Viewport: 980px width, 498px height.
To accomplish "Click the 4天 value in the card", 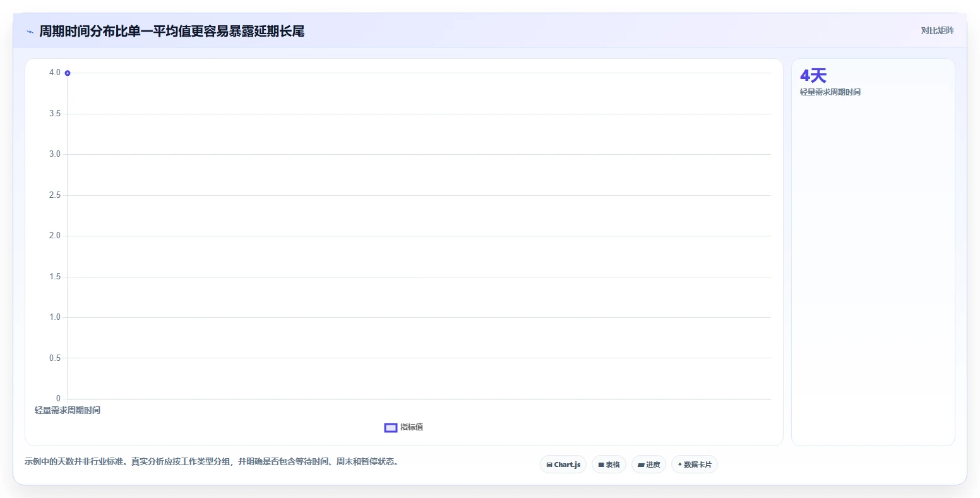I will 813,76.
